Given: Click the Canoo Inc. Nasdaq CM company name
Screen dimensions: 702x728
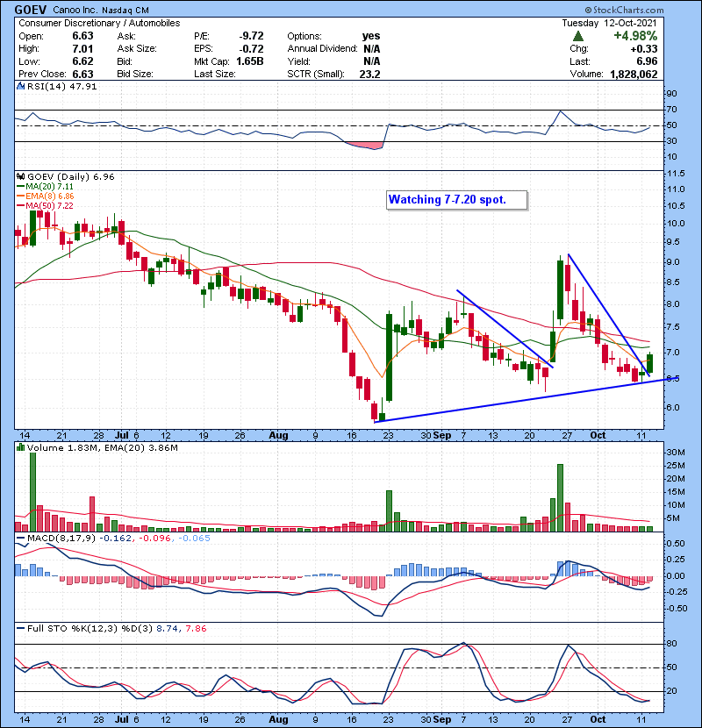Looking at the screenshot, I should tap(100, 10).
